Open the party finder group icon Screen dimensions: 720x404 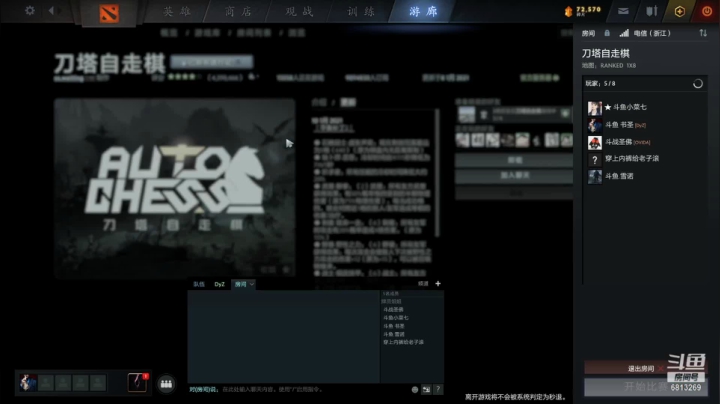click(x=166, y=384)
